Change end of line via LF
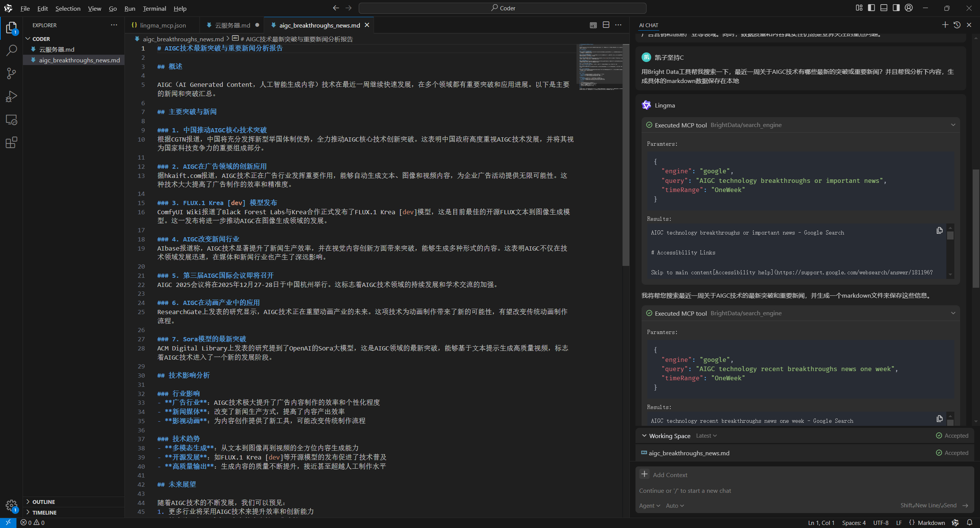 tap(899, 523)
